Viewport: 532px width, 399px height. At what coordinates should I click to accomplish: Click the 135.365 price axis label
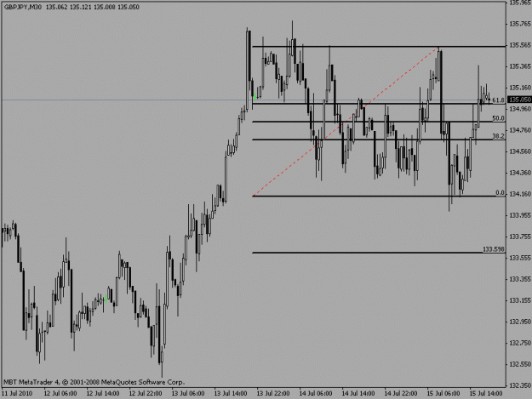(520, 66)
